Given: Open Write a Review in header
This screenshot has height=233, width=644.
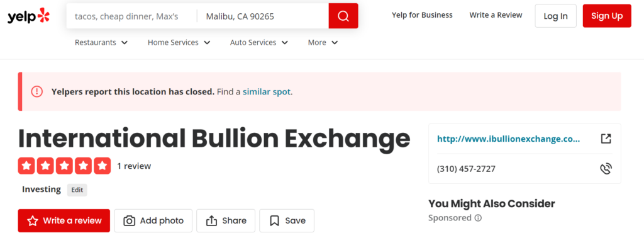Looking at the screenshot, I should point(496,15).
